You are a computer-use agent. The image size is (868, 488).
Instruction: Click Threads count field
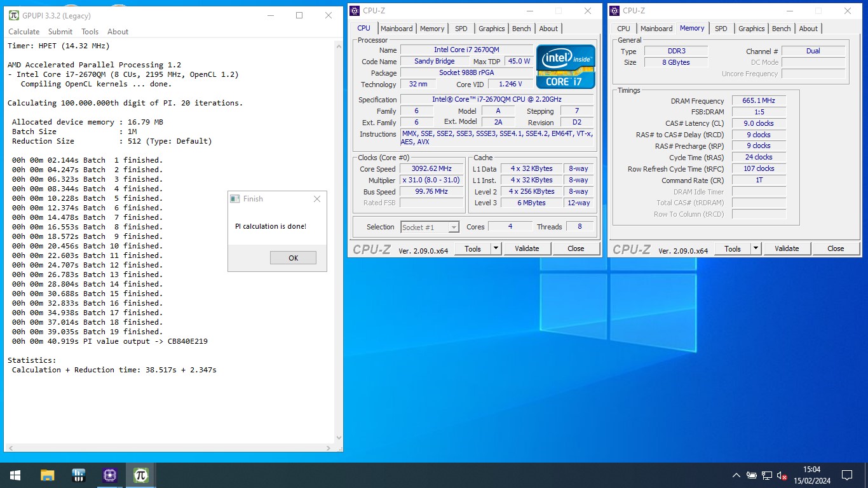(580, 226)
